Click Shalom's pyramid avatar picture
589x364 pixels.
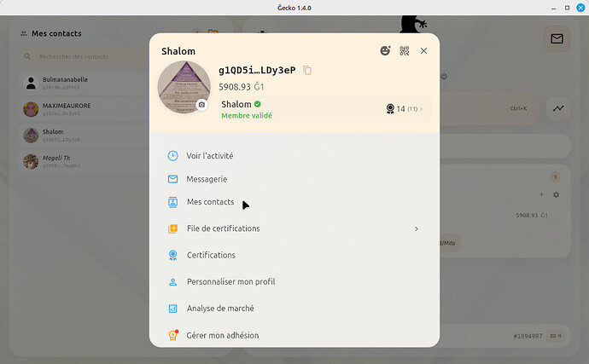pos(184,87)
